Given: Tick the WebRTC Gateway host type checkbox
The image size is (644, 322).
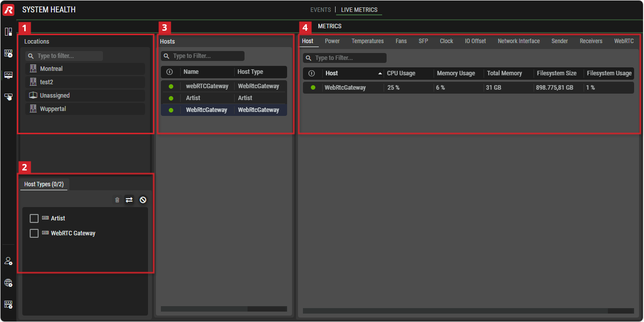Looking at the screenshot, I should 34,233.
